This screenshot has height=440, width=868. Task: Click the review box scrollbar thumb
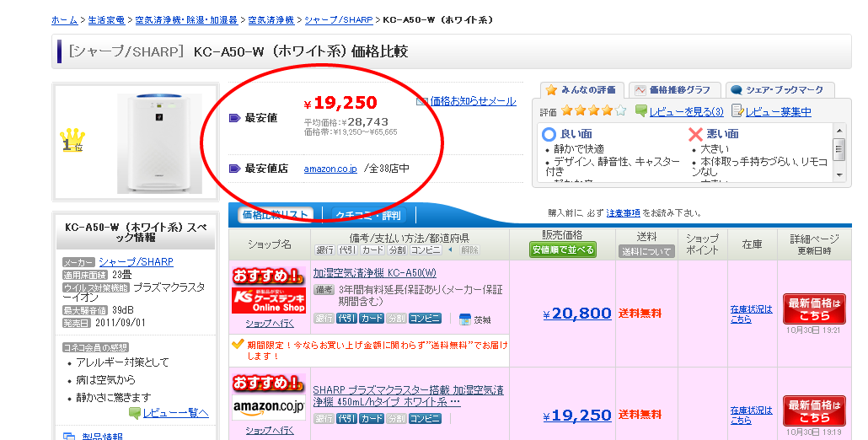(x=839, y=149)
